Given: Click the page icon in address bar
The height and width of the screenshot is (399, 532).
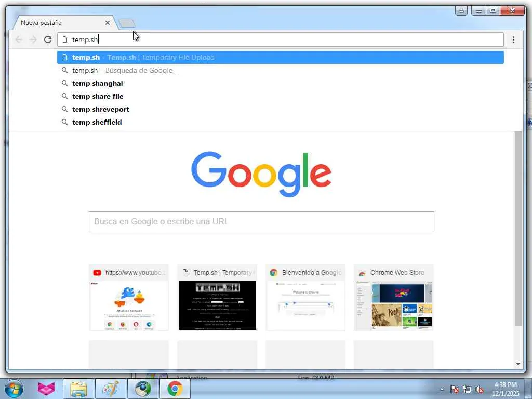Looking at the screenshot, I should point(65,39).
